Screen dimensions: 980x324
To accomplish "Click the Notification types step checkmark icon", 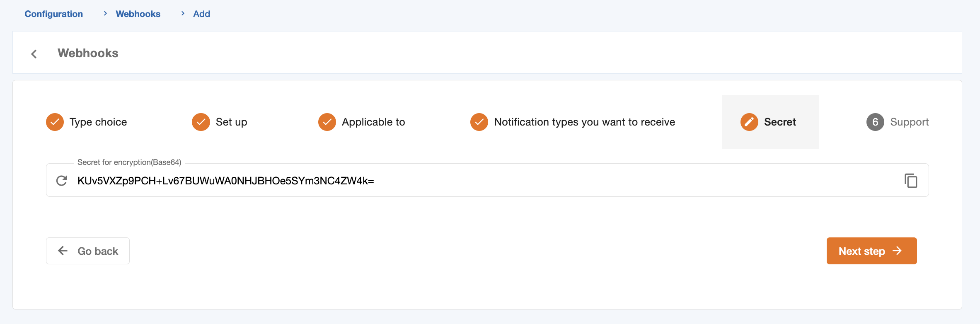I will 479,122.
